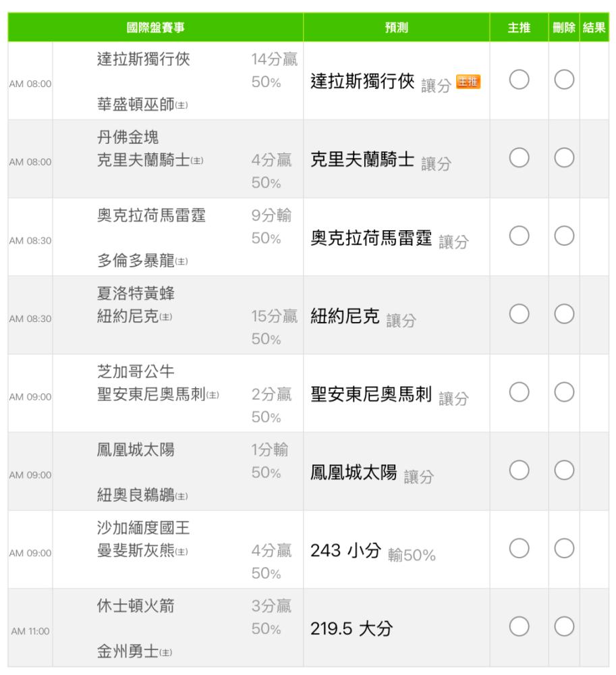Click the orange 主推 badge icon
The image size is (616, 675).
[x=468, y=82]
